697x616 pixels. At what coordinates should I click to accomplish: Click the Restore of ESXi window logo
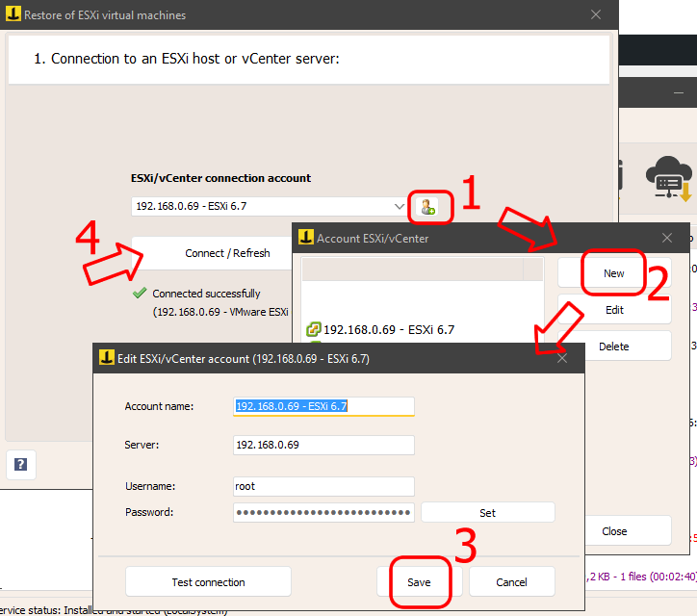click(12, 15)
